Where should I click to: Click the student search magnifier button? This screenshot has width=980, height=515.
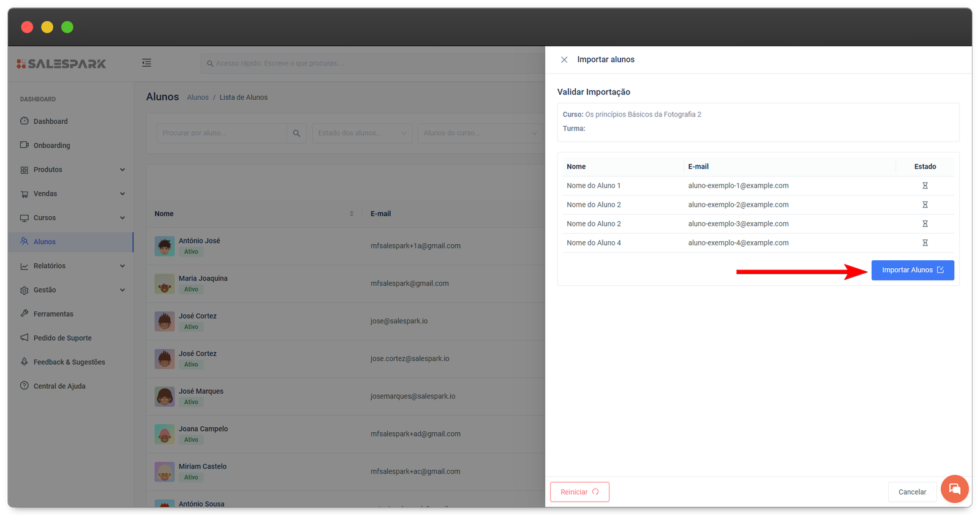pyautogui.click(x=296, y=133)
